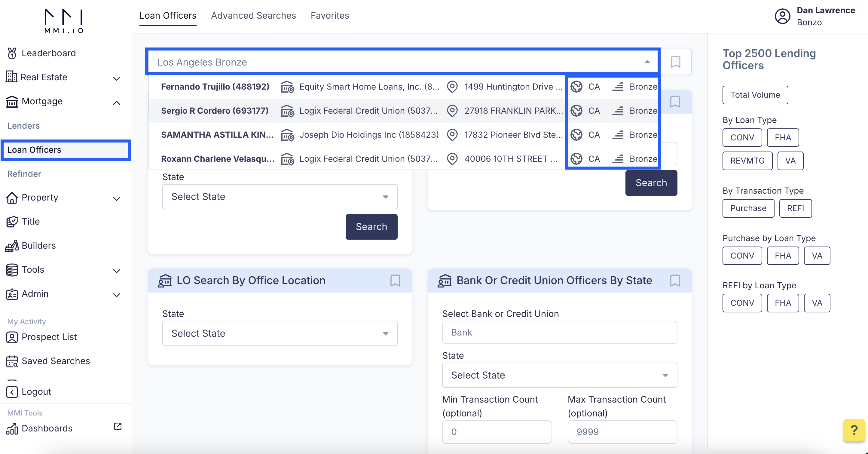Click the Los Angeles Bronze search field

coord(402,62)
